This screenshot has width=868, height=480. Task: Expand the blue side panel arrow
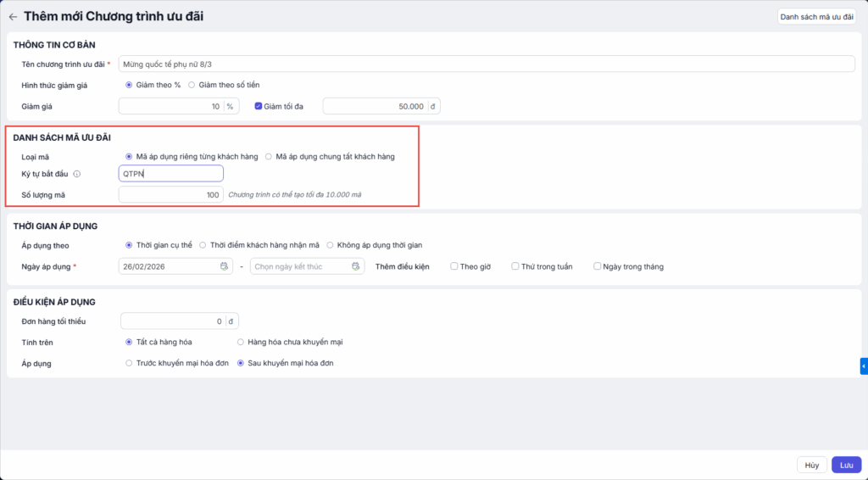click(x=863, y=366)
